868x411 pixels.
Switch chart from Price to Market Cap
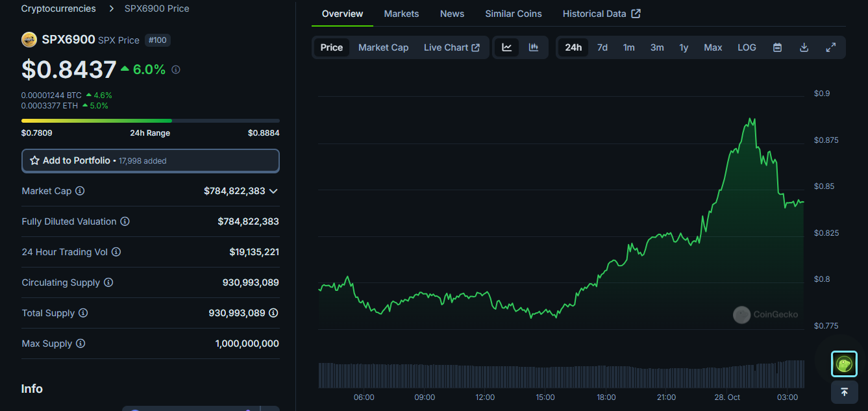[x=383, y=47]
